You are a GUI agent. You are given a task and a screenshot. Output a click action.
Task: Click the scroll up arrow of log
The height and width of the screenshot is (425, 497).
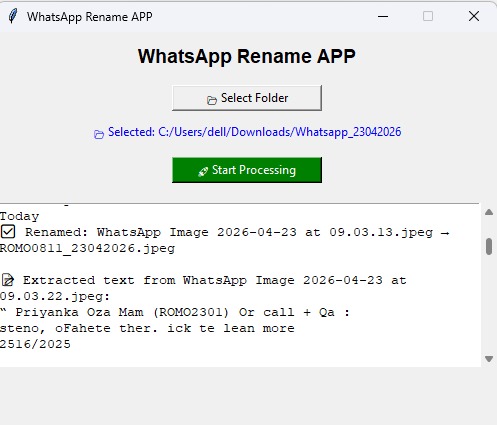pyautogui.click(x=489, y=212)
